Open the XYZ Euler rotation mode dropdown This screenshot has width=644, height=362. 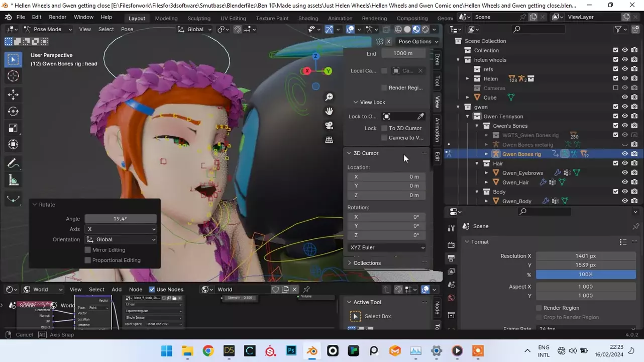tap(387, 247)
